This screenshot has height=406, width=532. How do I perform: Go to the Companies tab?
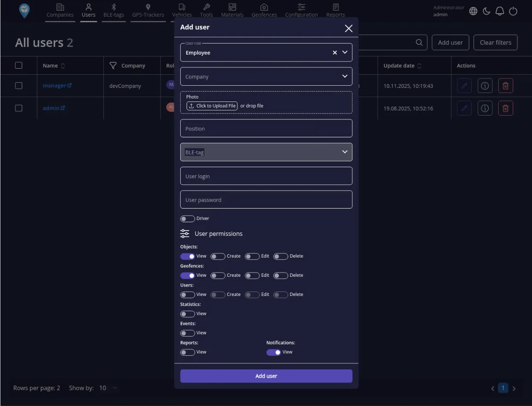pos(60,11)
